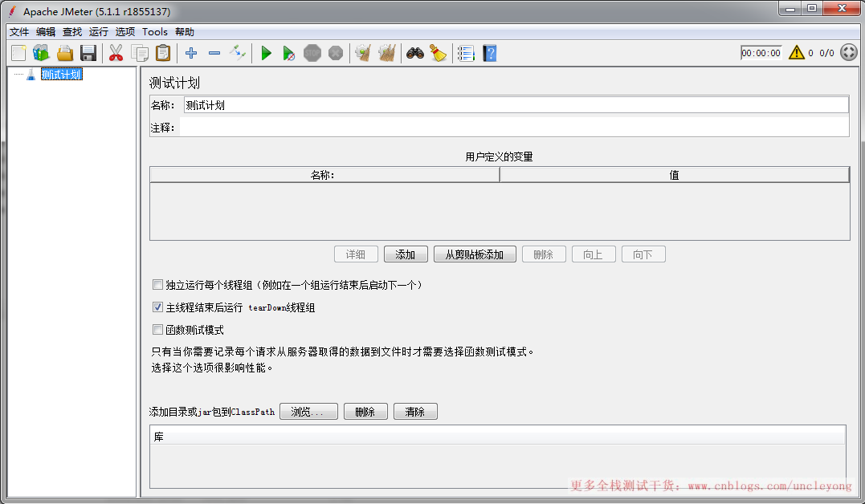Click the Copy icon in toolbar
Viewport: 865px width, 504px height.
pyautogui.click(x=140, y=53)
